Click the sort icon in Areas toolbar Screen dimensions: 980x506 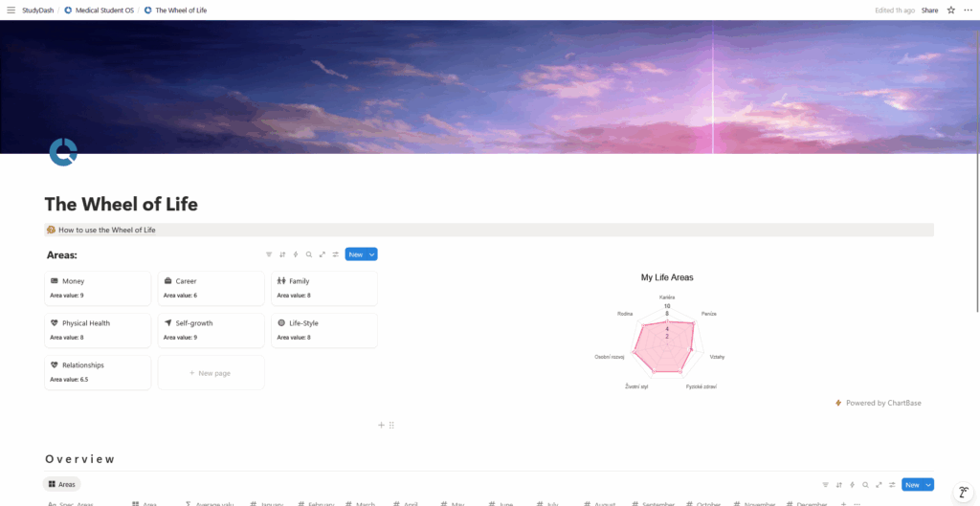coord(282,254)
